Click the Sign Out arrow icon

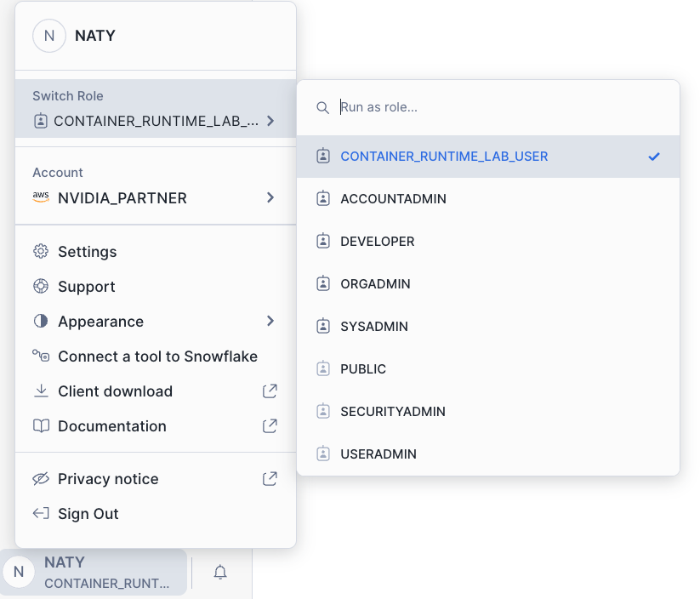click(41, 514)
